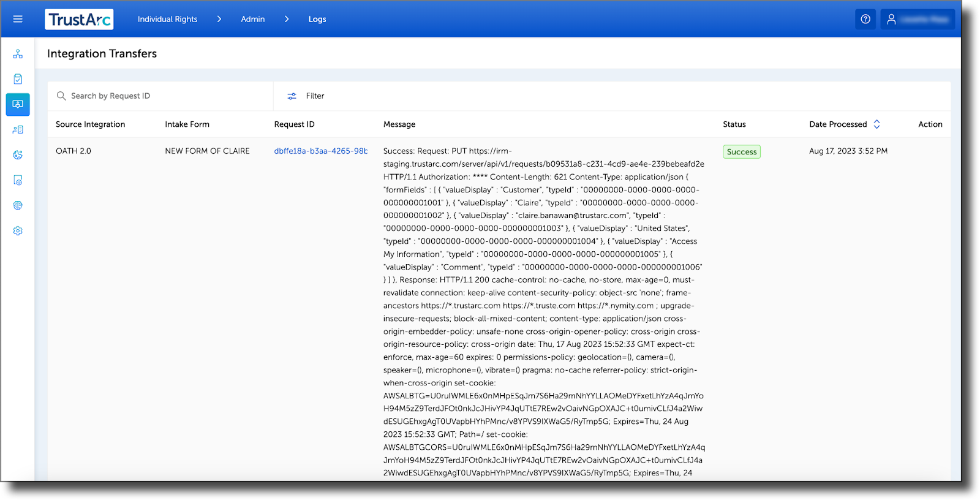Open the cookie sidebar icon
The image size is (980, 500).
18,155
